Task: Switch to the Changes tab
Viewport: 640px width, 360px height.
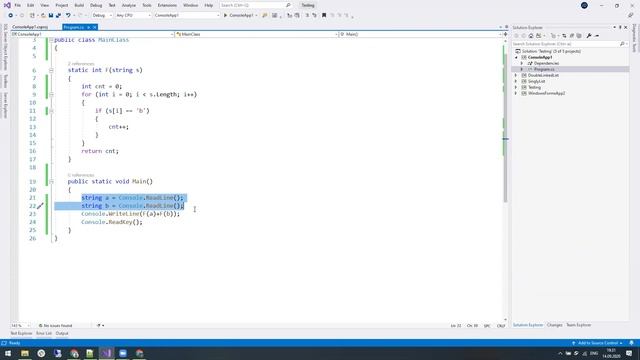Action: point(554,325)
